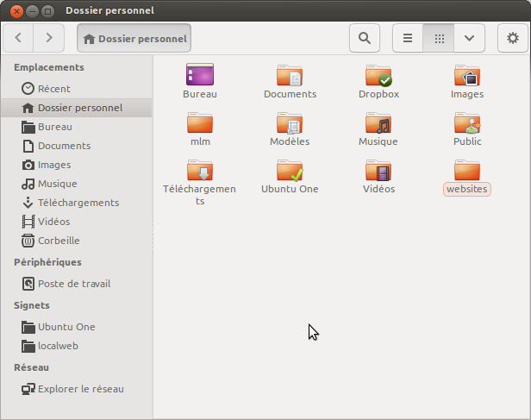Click the Signets sidebar heading
Viewport: 531px width, 420px height.
pyautogui.click(x=32, y=305)
